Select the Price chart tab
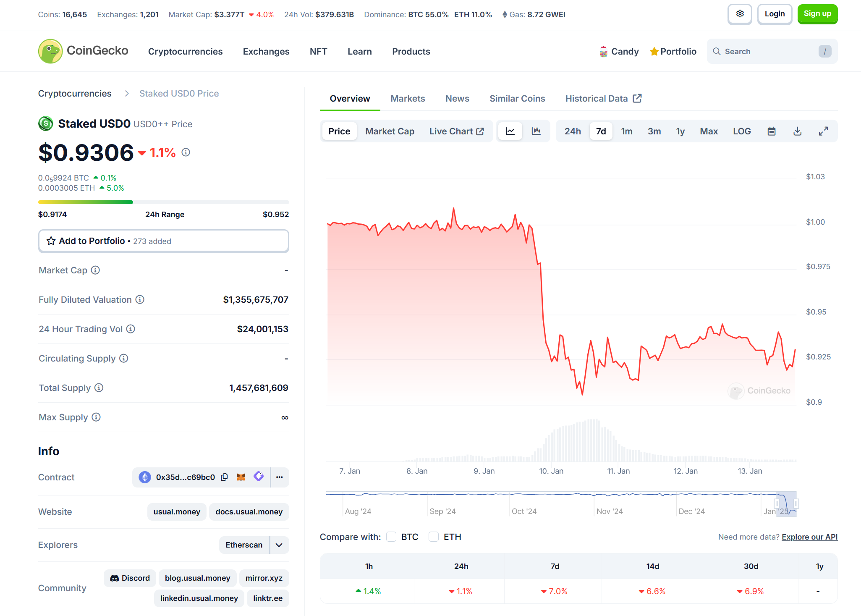 click(x=339, y=131)
